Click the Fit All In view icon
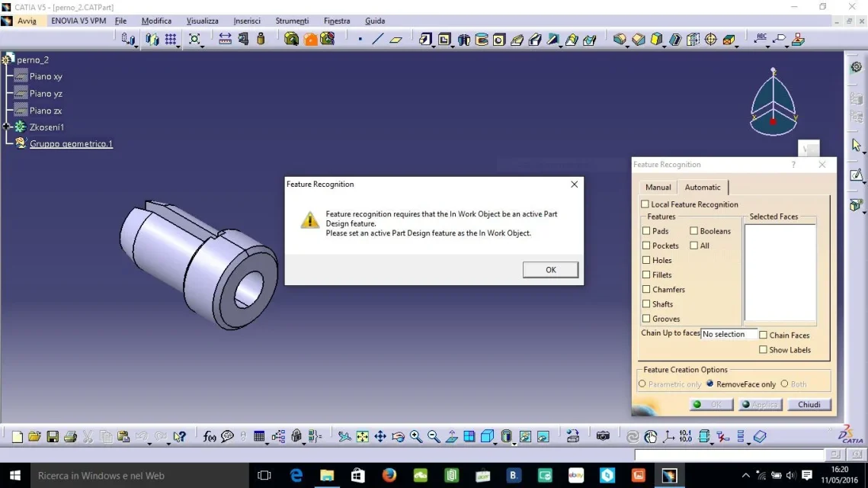Viewport: 868px width, 488px height. click(362, 436)
